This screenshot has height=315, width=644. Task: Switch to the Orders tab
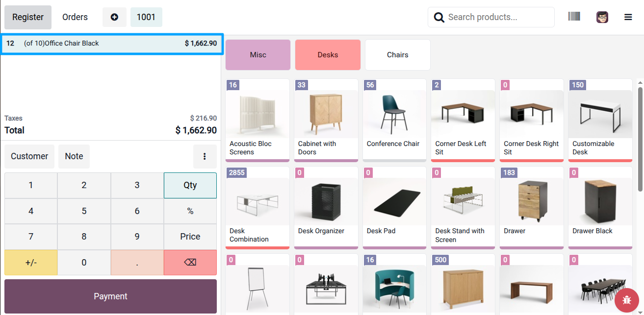[x=75, y=17]
